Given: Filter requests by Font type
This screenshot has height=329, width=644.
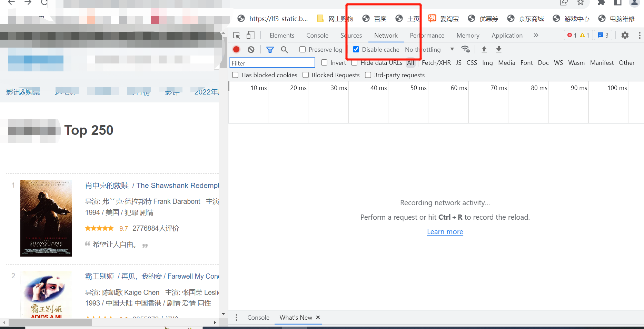Looking at the screenshot, I should coord(527,63).
